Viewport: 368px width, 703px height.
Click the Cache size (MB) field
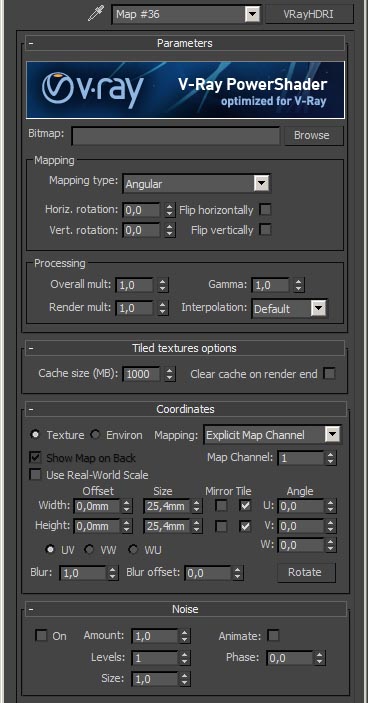point(142,374)
